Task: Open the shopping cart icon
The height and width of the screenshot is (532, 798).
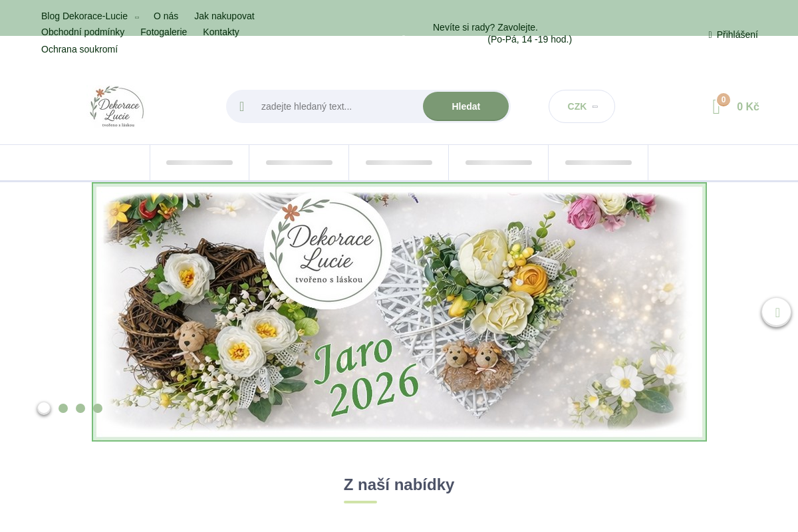Action: (x=716, y=106)
